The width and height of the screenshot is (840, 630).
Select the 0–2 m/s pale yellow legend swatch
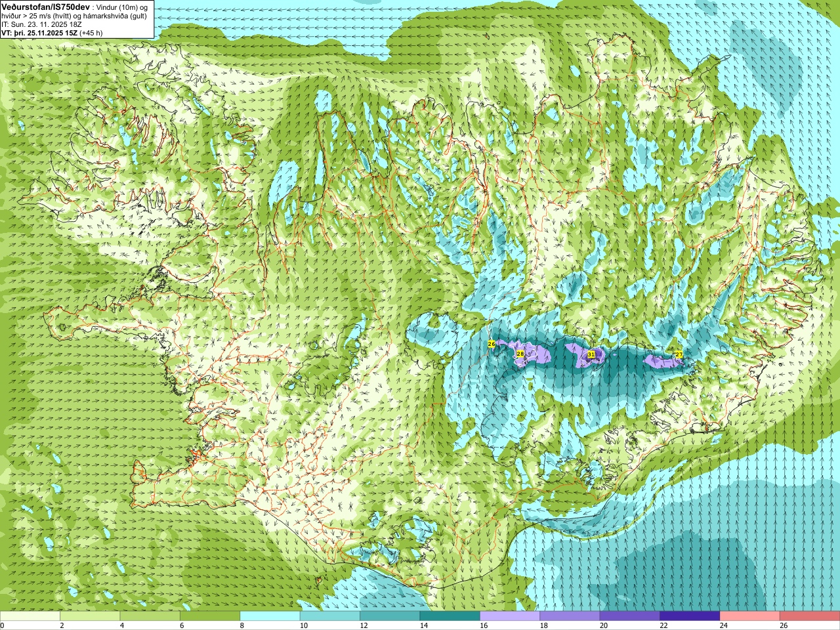tap(30, 616)
